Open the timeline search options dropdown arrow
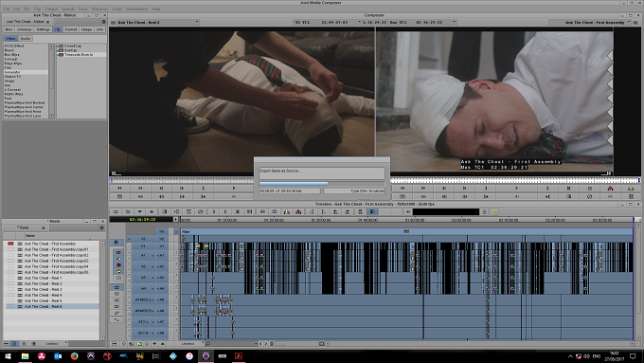Screen dimensions: 644x363 (x=256, y=343)
